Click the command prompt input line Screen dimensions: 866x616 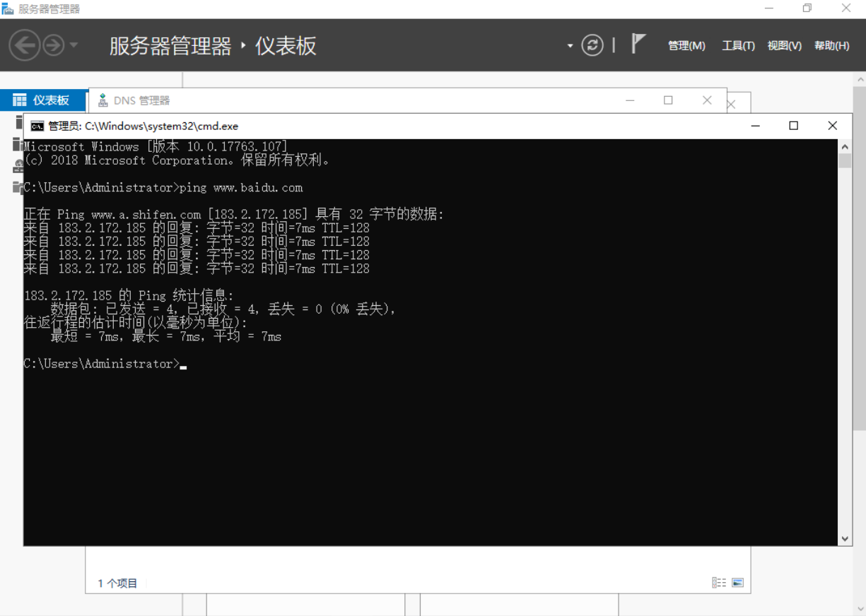click(x=184, y=363)
